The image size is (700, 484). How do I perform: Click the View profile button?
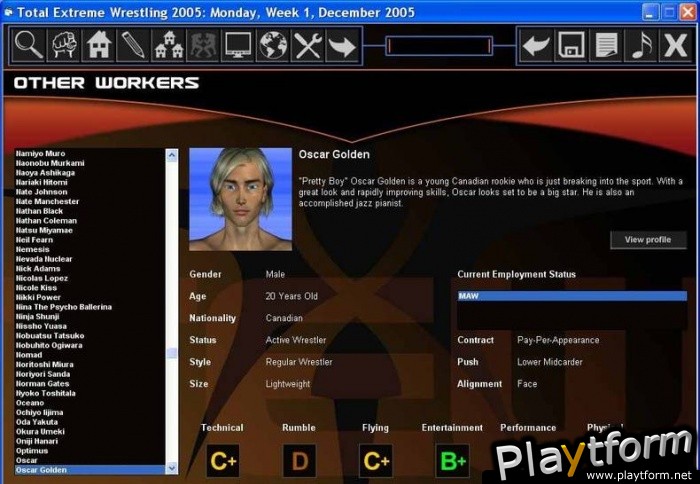(648, 240)
